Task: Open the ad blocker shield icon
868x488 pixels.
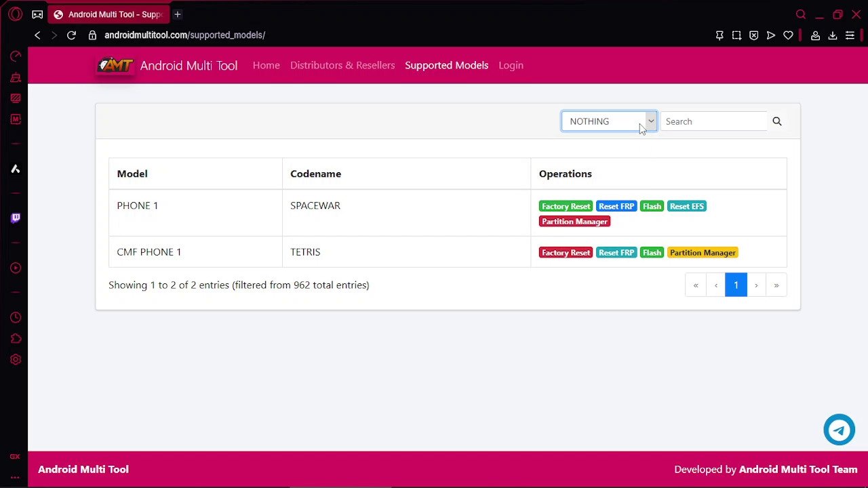Action: click(753, 35)
